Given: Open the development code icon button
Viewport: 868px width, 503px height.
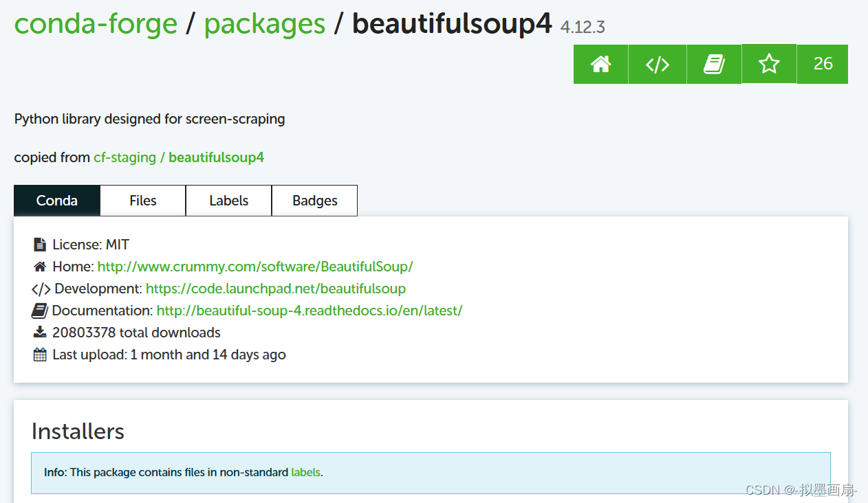Looking at the screenshot, I should (x=657, y=64).
